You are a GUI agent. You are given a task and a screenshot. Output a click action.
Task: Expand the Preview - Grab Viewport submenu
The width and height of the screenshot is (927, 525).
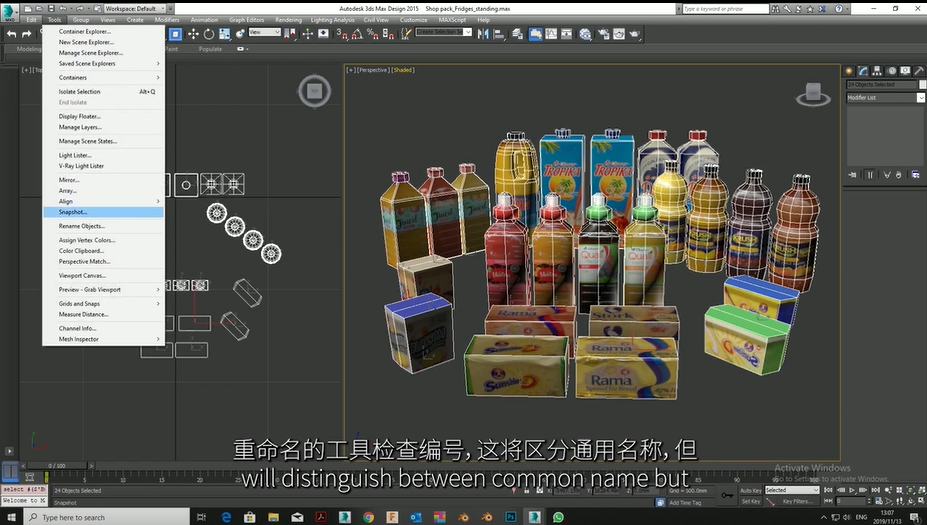click(x=103, y=290)
